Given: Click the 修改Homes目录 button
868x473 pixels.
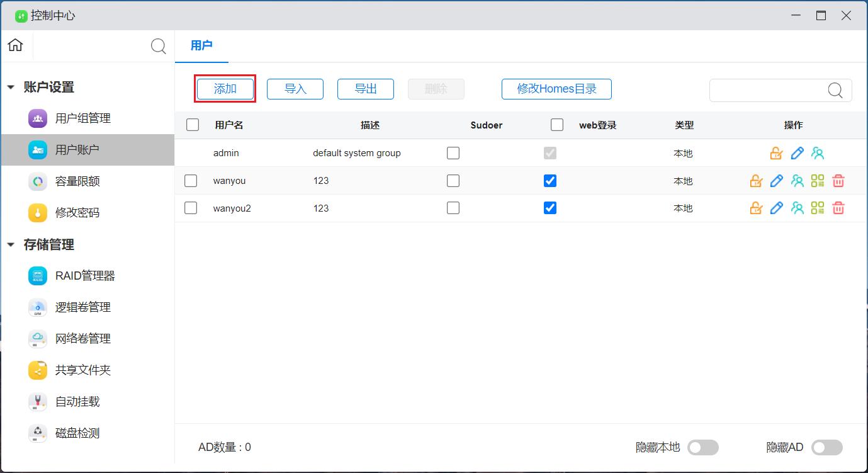Looking at the screenshot, I should [556, 89].
